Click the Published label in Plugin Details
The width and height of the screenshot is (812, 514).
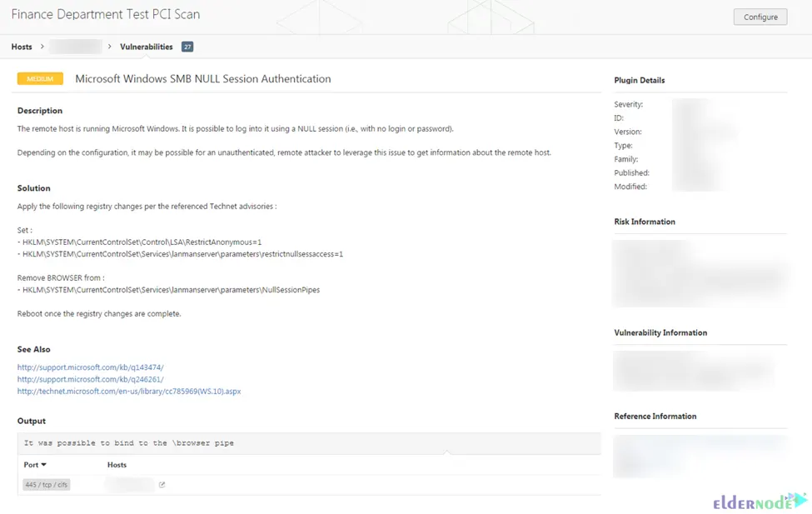[x=632, y=172]
